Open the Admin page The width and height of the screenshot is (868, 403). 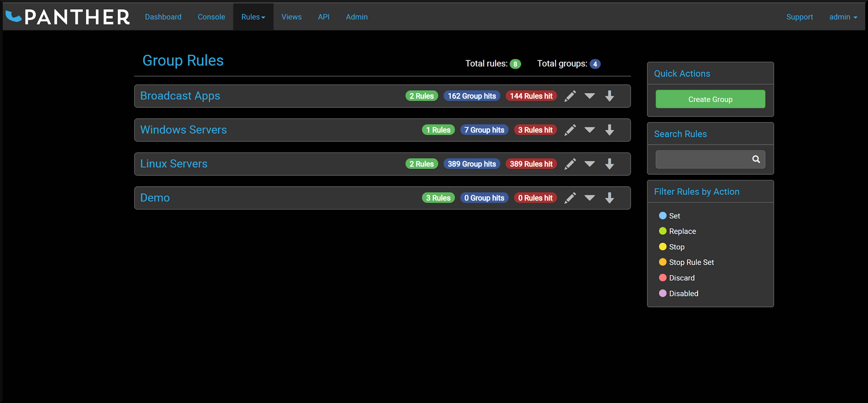(x=356, y=17)
